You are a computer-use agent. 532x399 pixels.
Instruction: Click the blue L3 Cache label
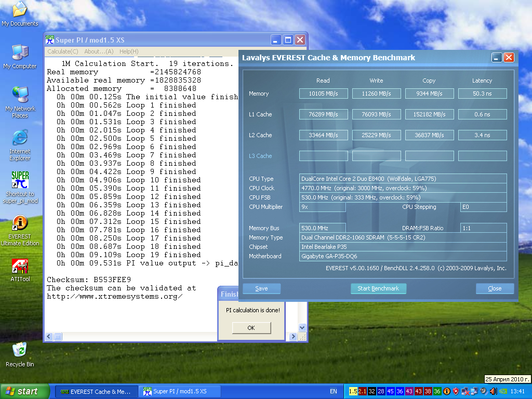(x=260, y=156)
